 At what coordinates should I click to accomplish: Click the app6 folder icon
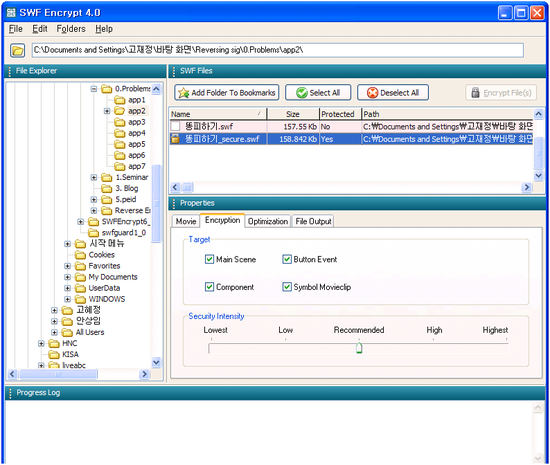click(120, 155)
